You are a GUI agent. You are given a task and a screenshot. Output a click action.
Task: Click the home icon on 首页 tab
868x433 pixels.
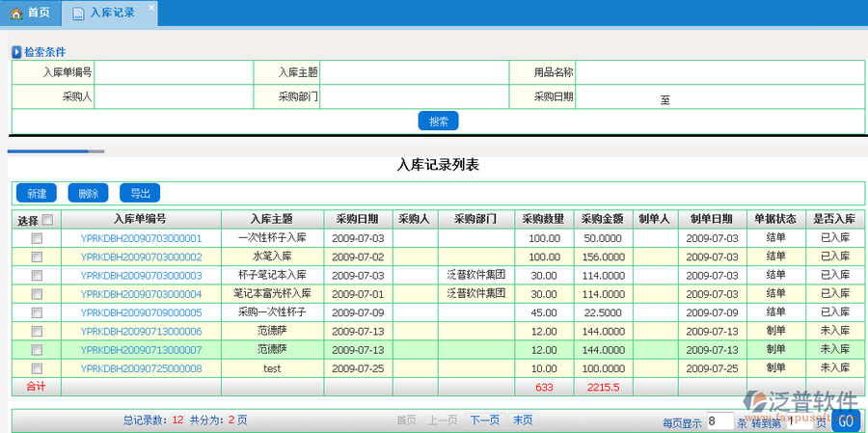click(x=15, y=13)
